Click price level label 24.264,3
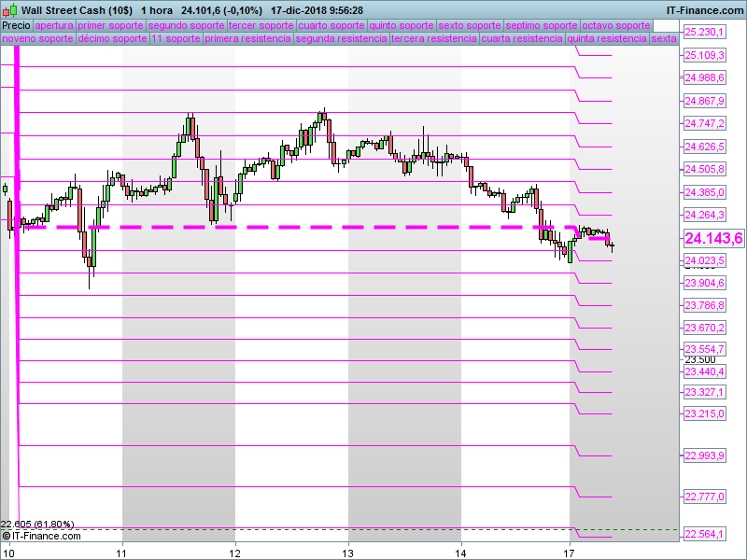 (705, 215)
